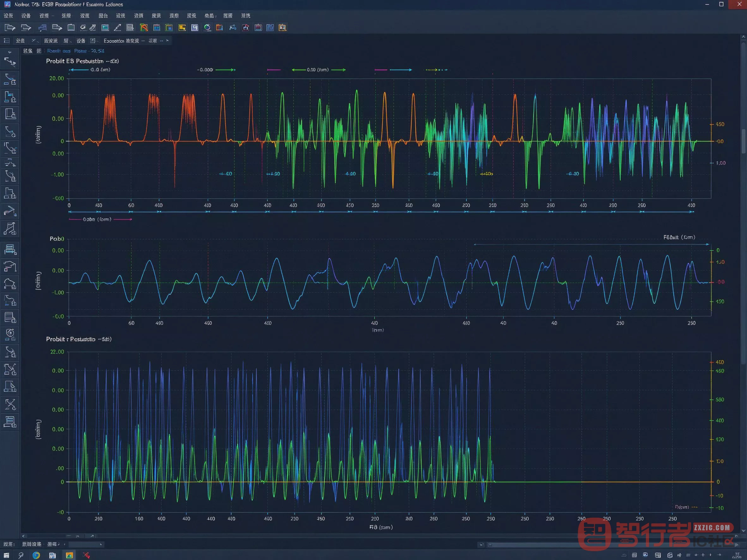Viewport: 747px width, 560px height.
Task: Open File Explorer from the taskbar
Action: point(52,555)
